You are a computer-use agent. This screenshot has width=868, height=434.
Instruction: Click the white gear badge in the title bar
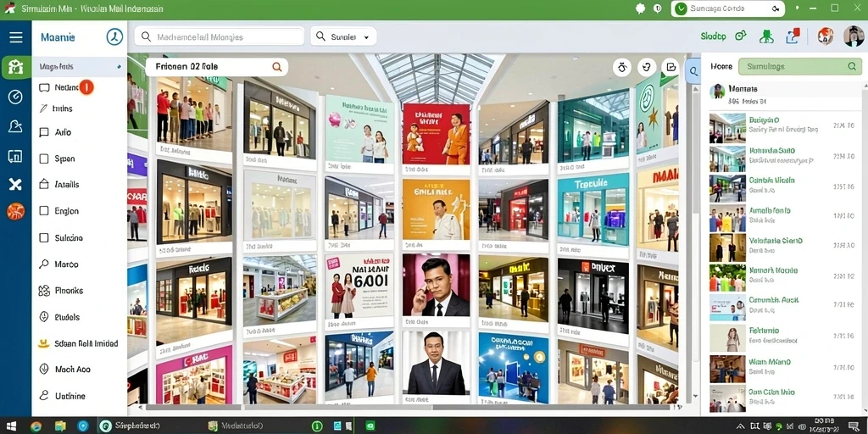pyautogui.click(x=641, y=8)
